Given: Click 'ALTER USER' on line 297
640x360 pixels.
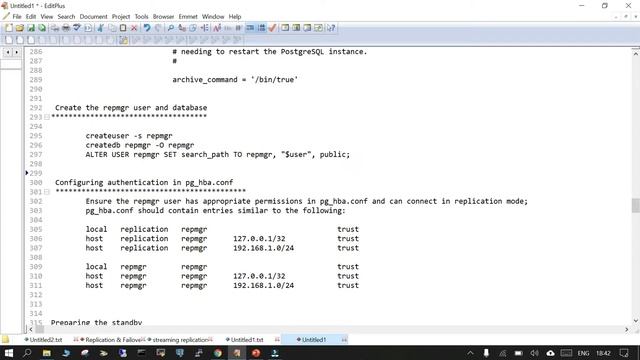Looking at the screenshot, I should point(107,154).
